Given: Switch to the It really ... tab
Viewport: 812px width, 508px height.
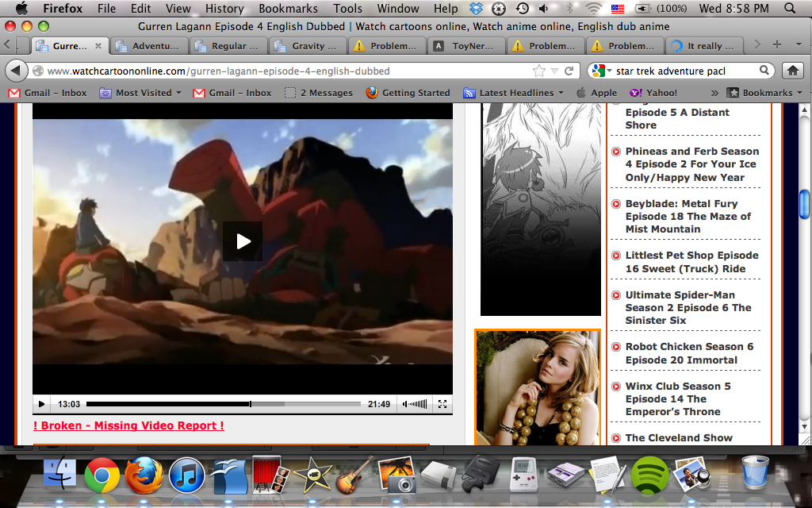Looking at the screenshot, I should [704, 45].
